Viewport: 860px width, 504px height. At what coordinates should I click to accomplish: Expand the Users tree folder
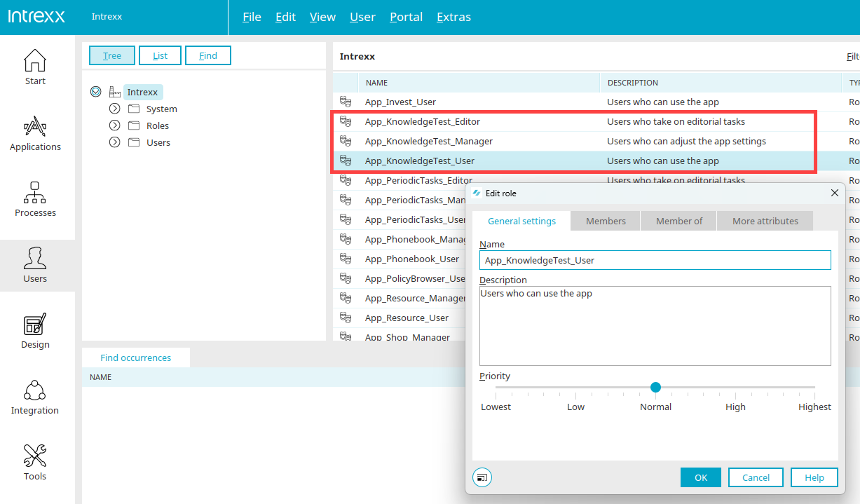(115, 142)
